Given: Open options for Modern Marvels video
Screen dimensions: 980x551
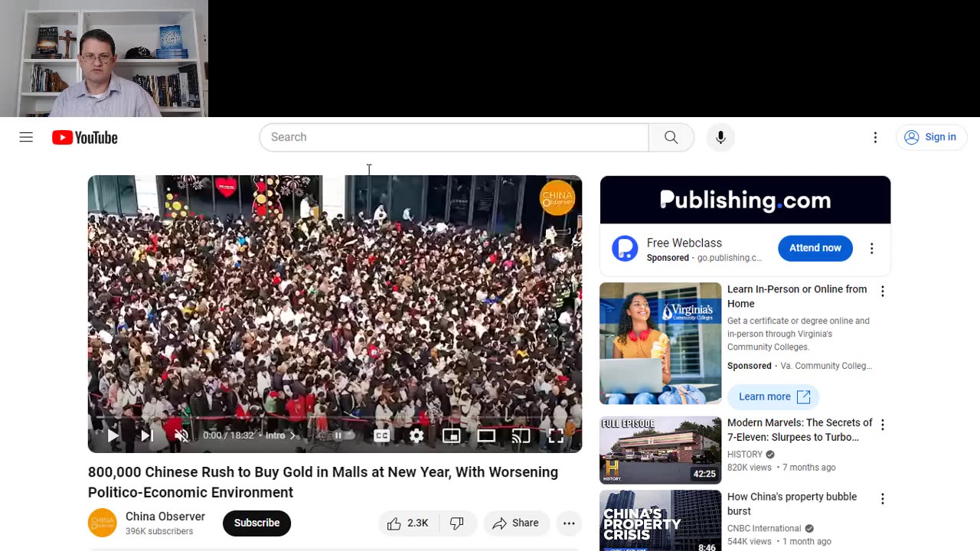Looking at the screenshot, I should 882,425.
